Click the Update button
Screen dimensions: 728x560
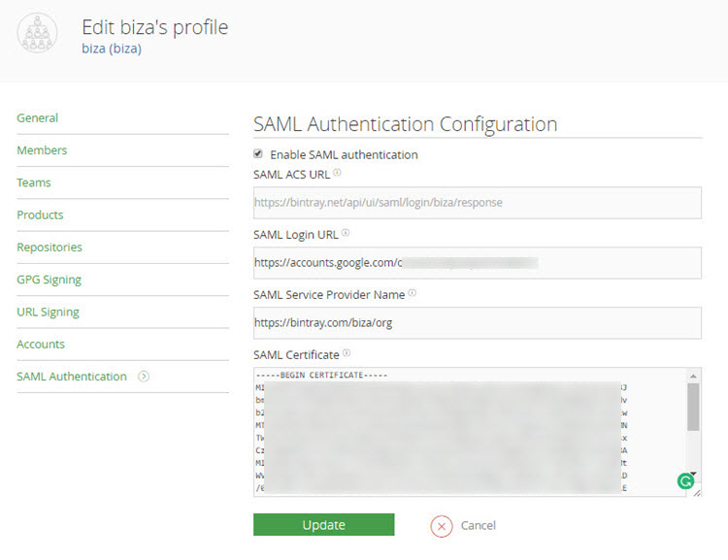pos(323,525)
